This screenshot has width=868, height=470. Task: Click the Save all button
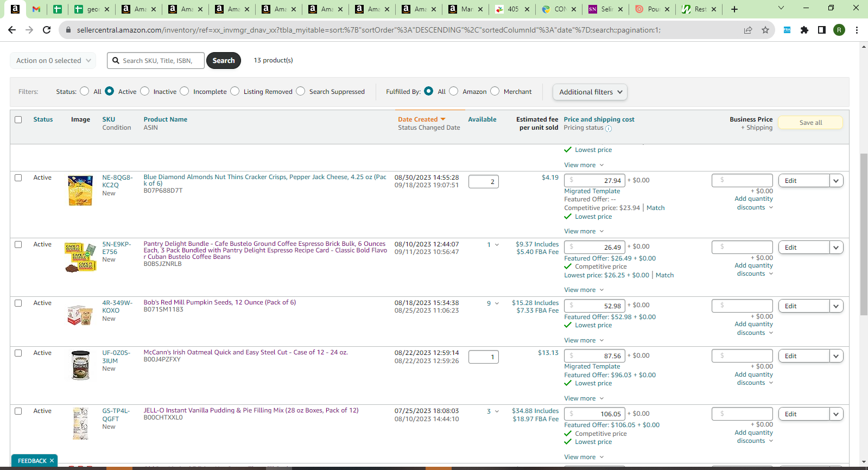click(x=810, y=123)
